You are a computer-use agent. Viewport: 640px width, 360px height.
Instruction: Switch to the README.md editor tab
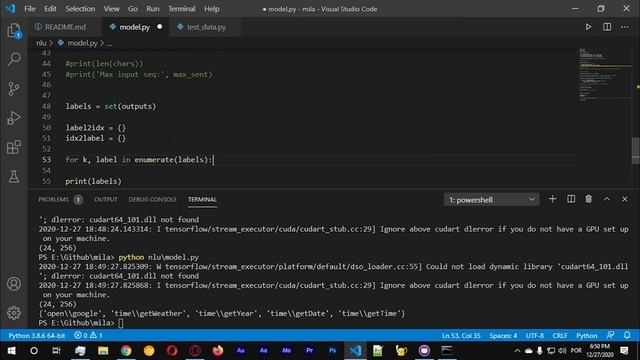pos(64,27)
